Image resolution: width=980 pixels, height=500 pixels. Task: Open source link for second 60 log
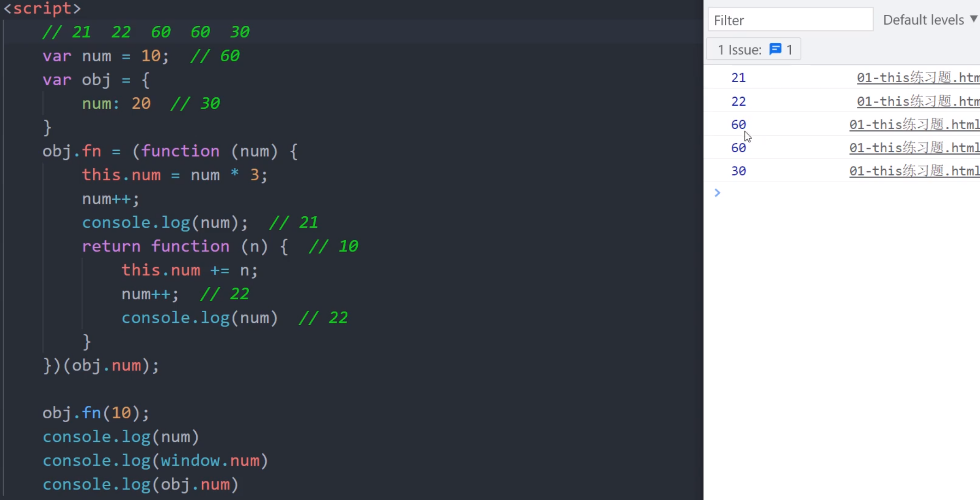point(914,148)
